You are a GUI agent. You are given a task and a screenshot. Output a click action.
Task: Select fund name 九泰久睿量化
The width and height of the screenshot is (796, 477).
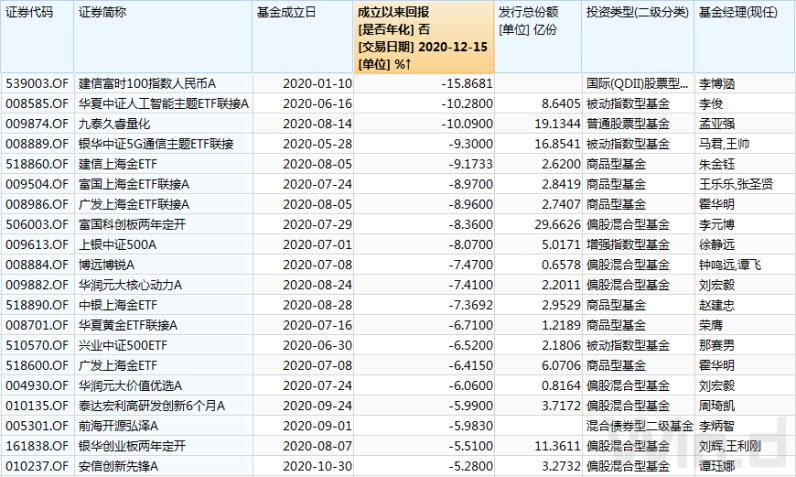[x=114, y=124]
